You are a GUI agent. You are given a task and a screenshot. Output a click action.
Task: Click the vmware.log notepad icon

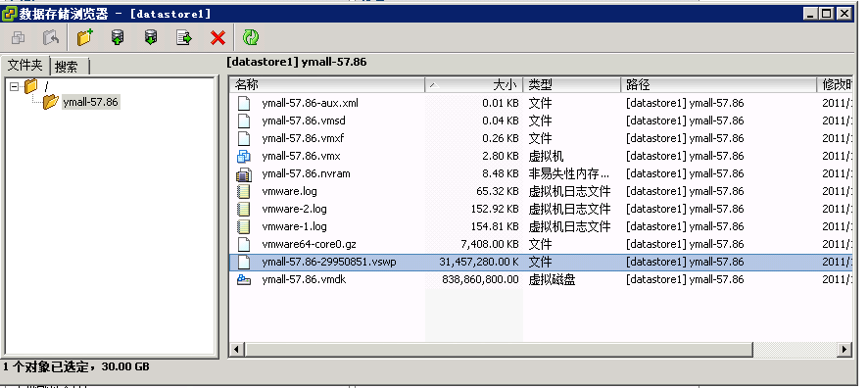click(x=244, y=191)
